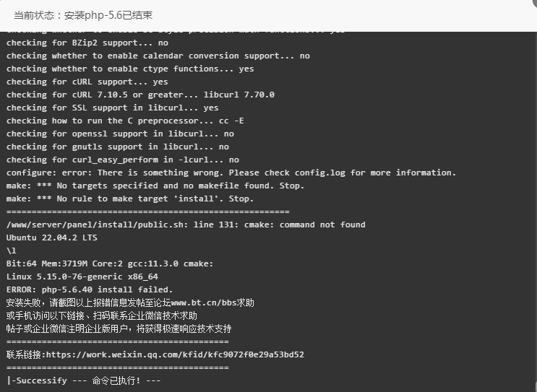Click the libcurl 7.70.0 version check line
The height and width of the screenshot is (392, 537).
click(x=140, y=95)
